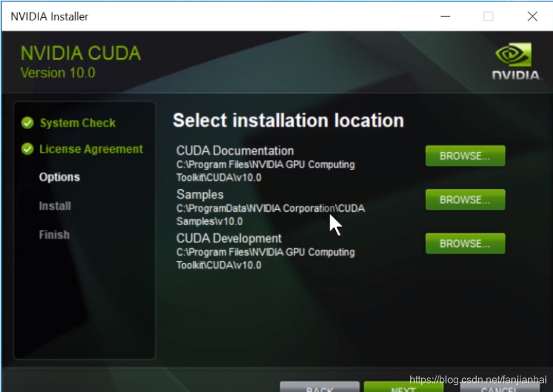The image size is (553, 392).
Task: Select the Install step
Action: tap(55, 206)
